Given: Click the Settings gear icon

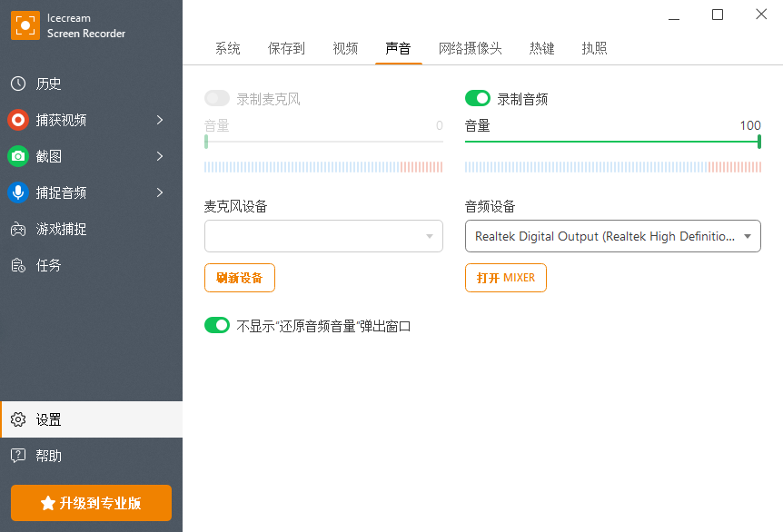Looking at the screenshot, I should [x=18, y=419].
